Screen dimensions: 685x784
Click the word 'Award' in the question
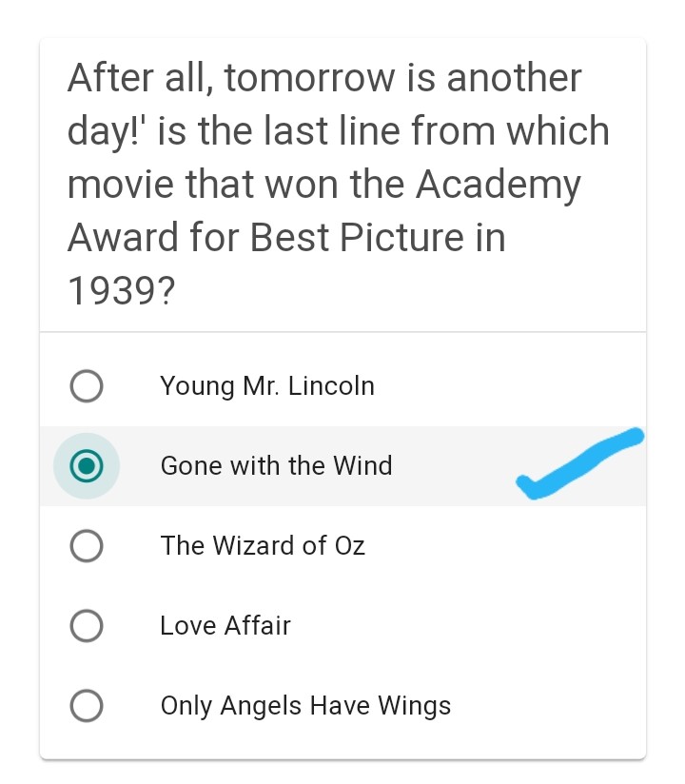point(122,238)
